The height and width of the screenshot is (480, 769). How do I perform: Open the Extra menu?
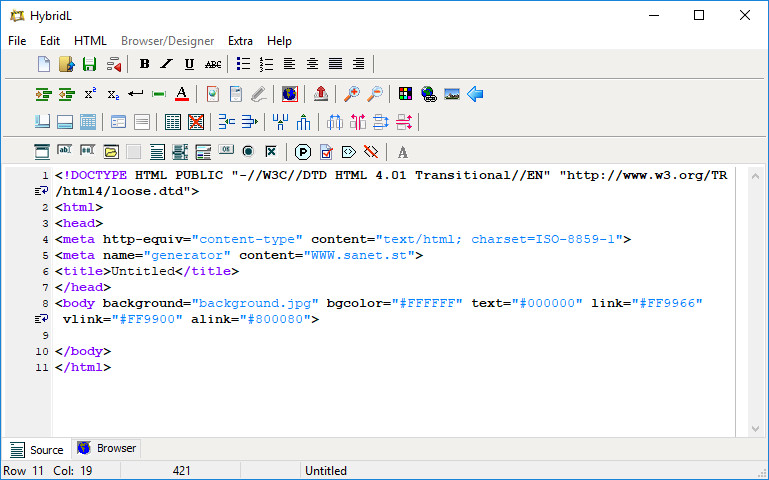pyautogui.click(x=240, y=41)
